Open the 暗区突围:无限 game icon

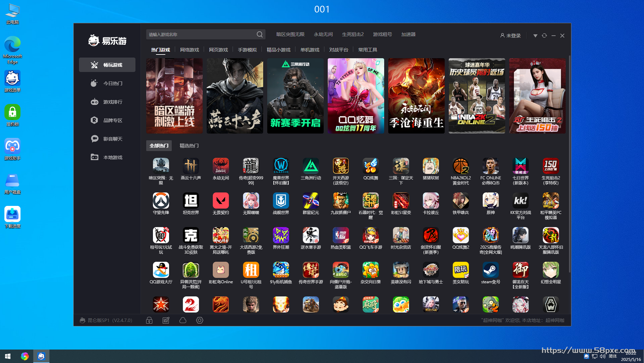[161, 166]
